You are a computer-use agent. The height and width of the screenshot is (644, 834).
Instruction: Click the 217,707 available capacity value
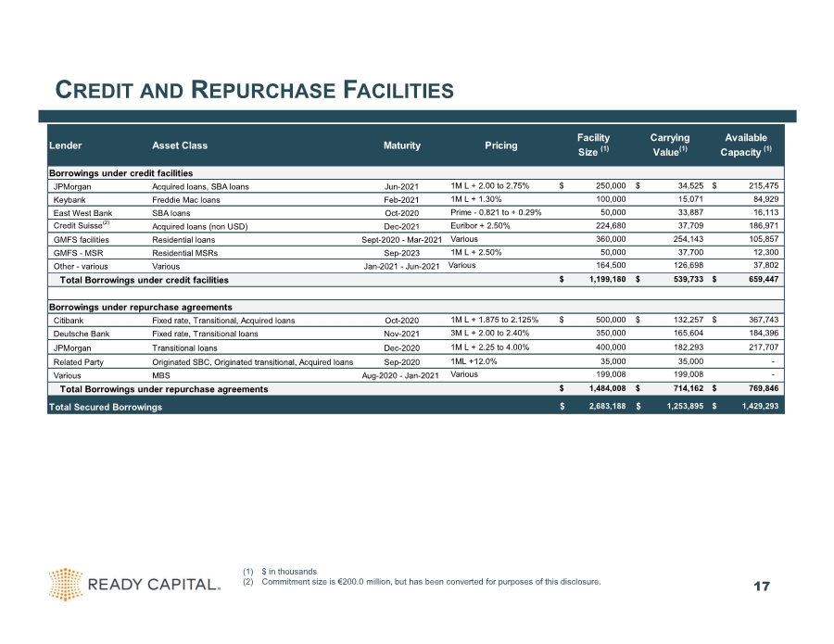click(x=764, y=347)
